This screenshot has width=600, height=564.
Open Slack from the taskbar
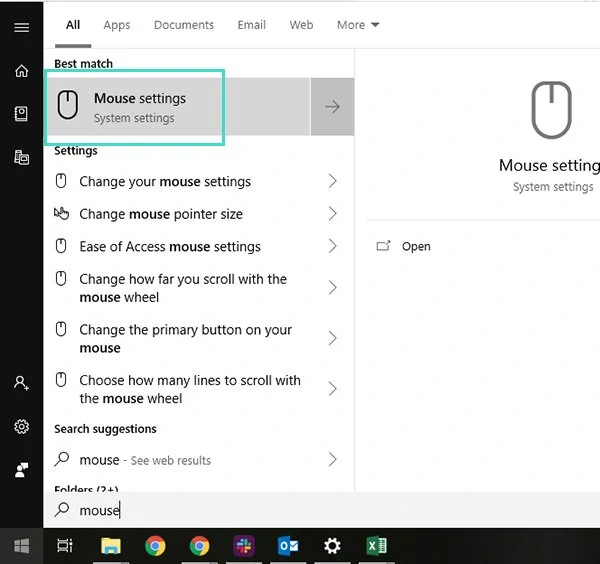click(244, 546)
